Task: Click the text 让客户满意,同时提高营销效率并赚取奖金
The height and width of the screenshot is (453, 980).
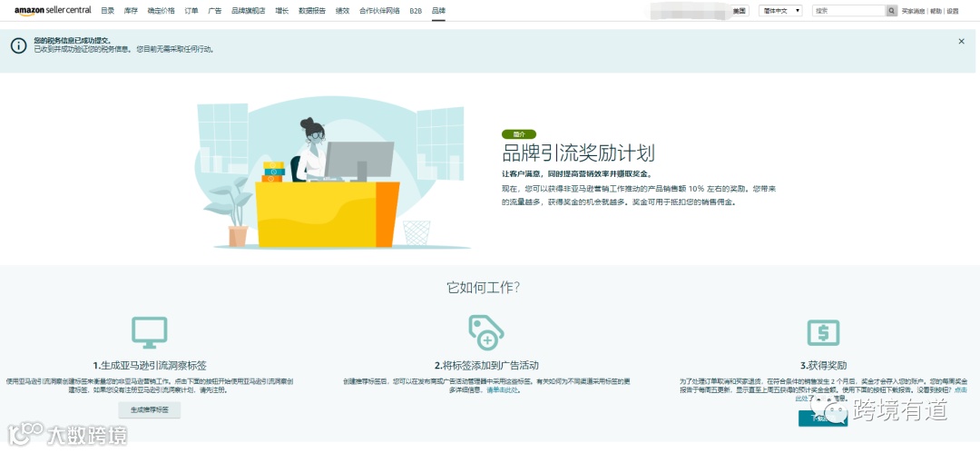Action: (x=578, y=174)
